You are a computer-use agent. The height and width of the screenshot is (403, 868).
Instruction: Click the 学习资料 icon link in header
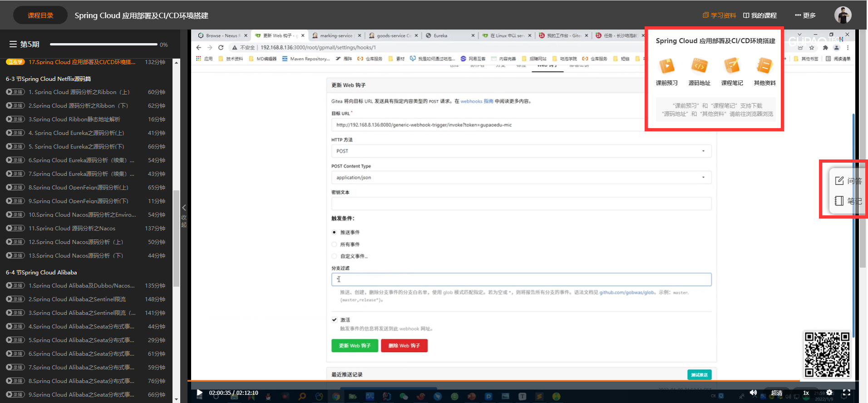[720, 15]
